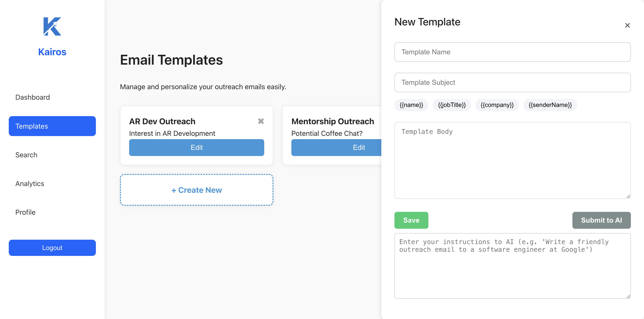Image resolution: width=644 pixels, height=319 pixels.
Task: Insert the {{jobTitle}} placeholder chip
Action: (452, 105)
